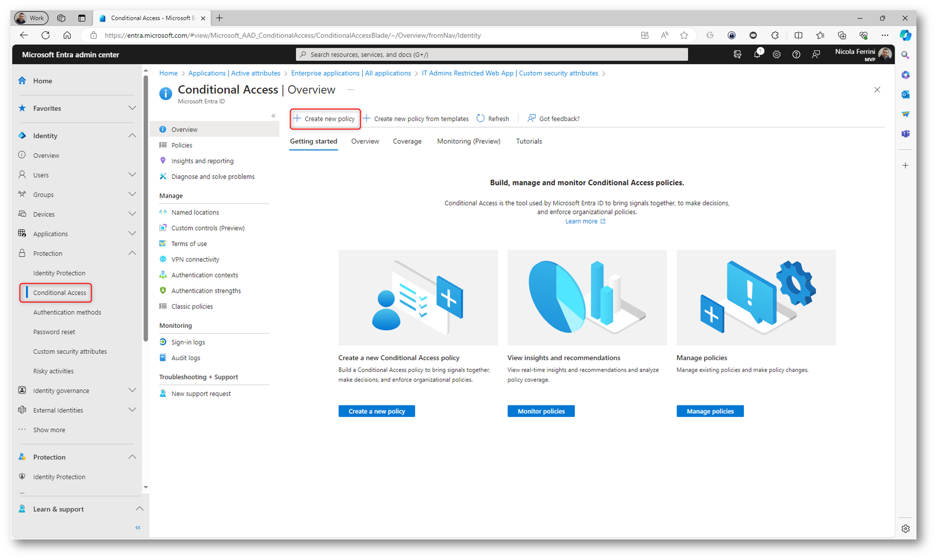Open the feedback icon in header
Viewport: 937px width, 560px height.
pos(816,54)
